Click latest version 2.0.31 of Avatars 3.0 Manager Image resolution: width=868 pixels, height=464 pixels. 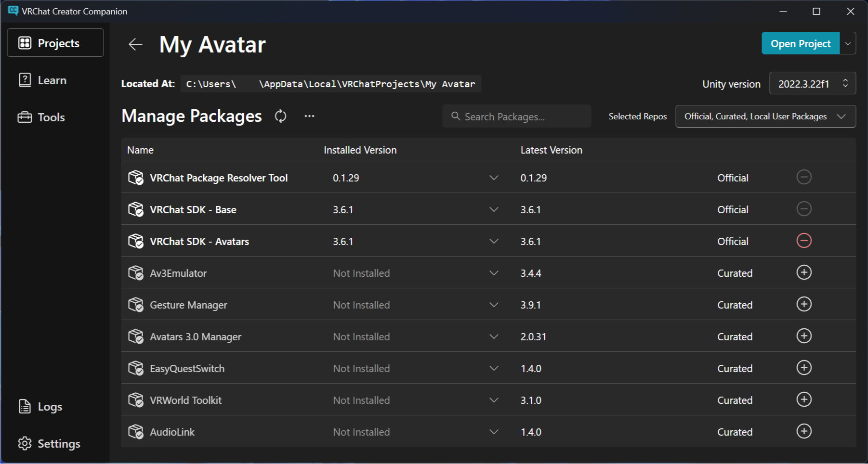tap(533, 337)
